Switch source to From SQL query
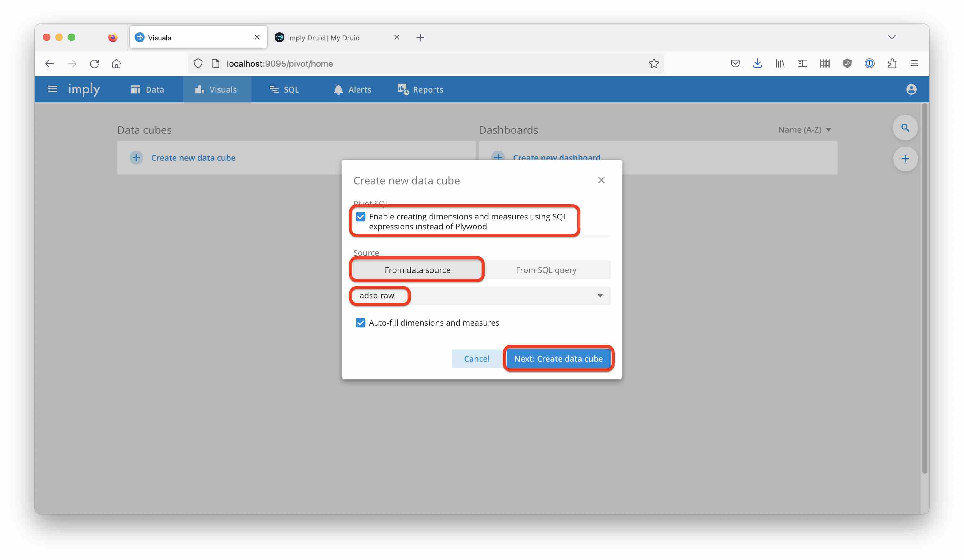This screenshot has width=964, height=560. coord(546,269)
